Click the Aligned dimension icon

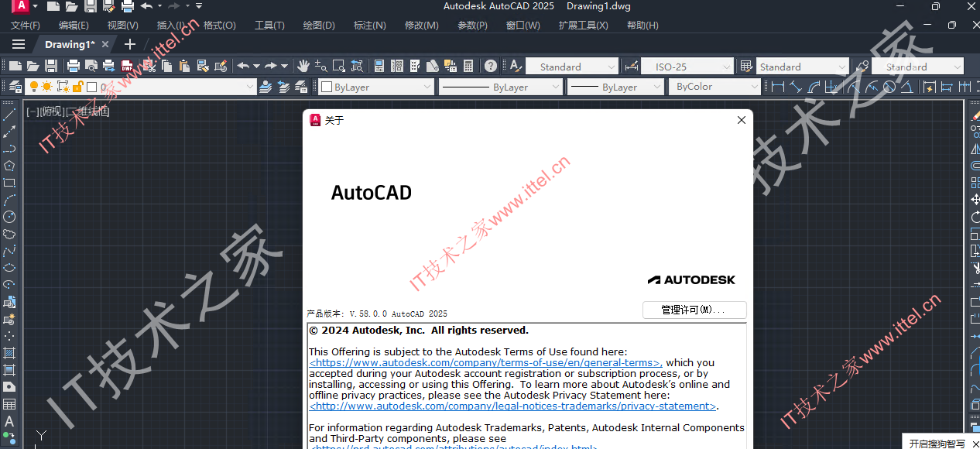tap(796, 87)
